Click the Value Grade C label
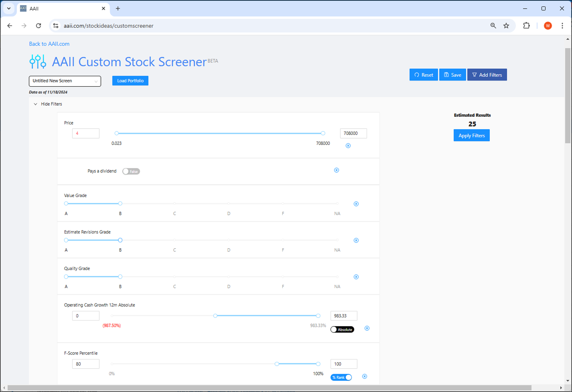The height and width of the screenshot is (392, 572). tap(174, 214)
